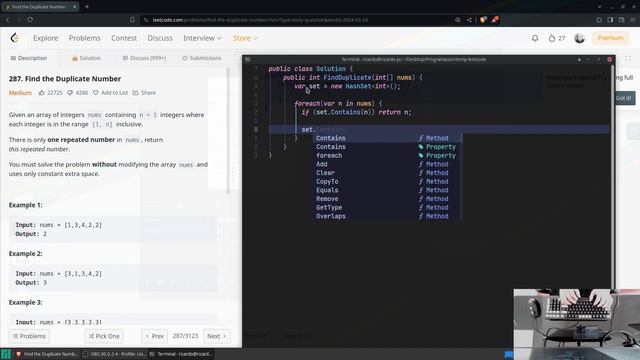The height and width of the screenshot is (360, 640).
Task: Select the Add Method suggestion
Action: coord(388,164)
